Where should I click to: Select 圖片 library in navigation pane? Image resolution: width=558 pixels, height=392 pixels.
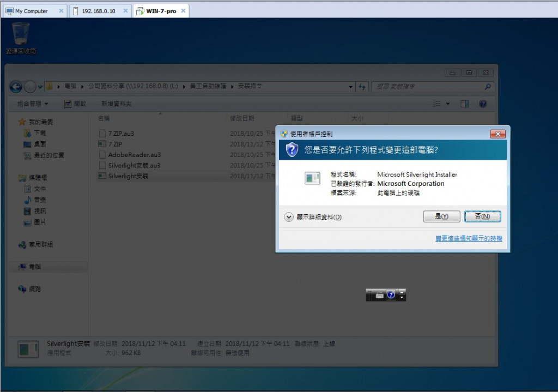34,222
